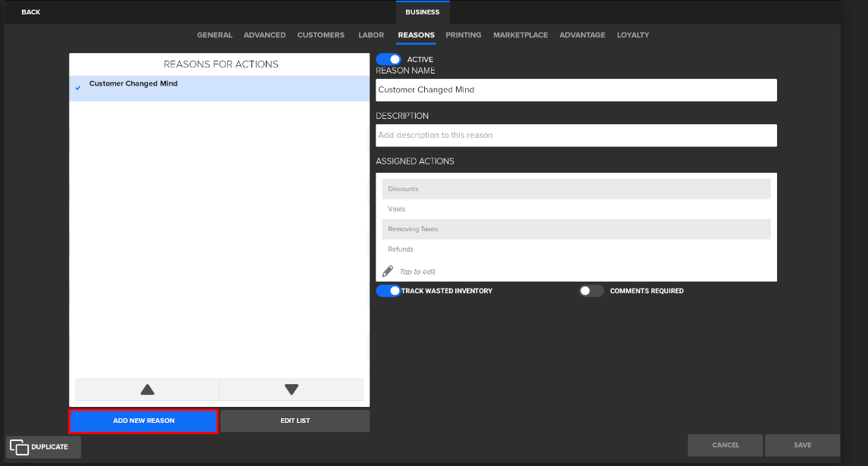Click Add New Reason button
The image size is (868, 466).
(x=143, y=421)
